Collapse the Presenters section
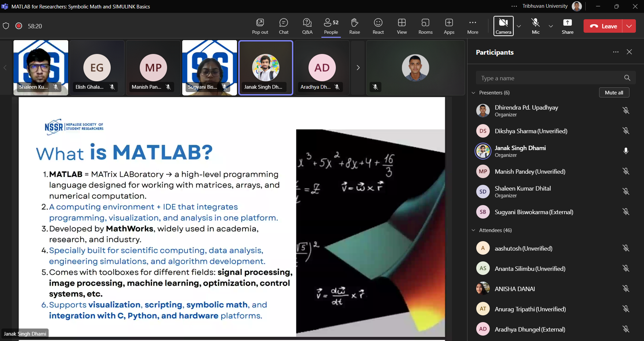 tap(474, 93)
